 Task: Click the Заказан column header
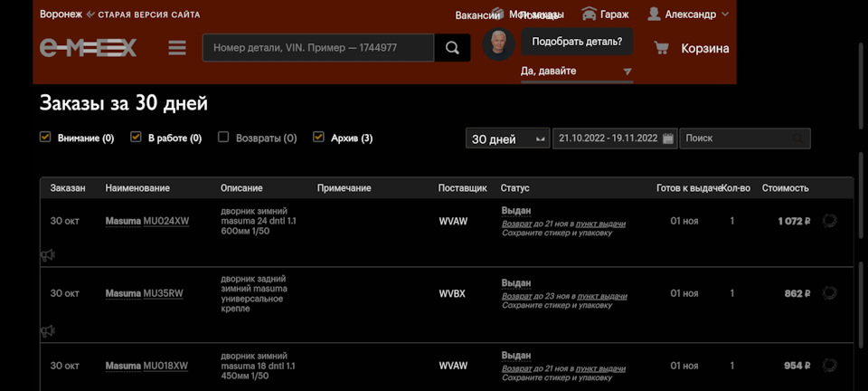[68, 188]
